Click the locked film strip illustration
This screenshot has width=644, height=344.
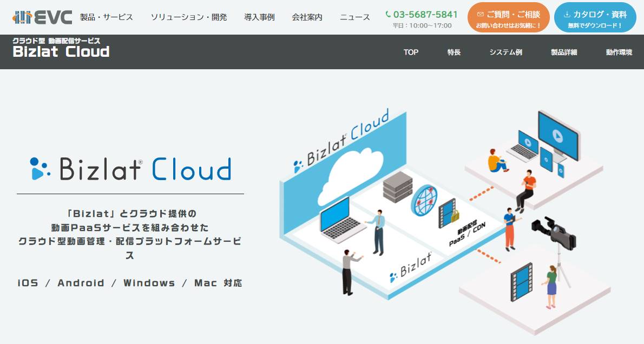pos(449,214)
